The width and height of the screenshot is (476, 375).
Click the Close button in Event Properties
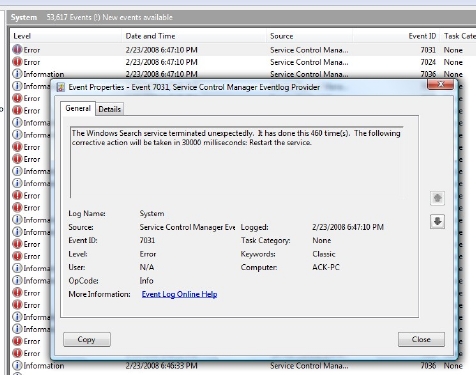421,339
